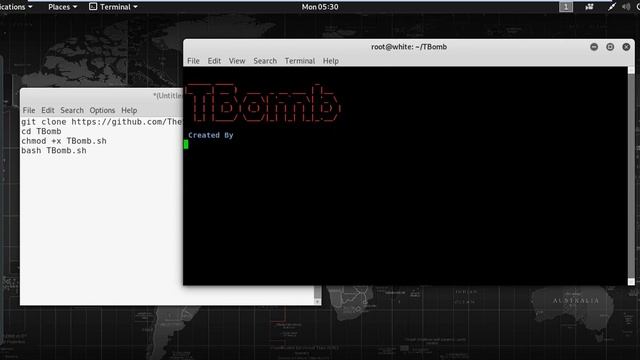Click the text editor scrollbar down arrow

pyautogui.click(x=318, y=302)
